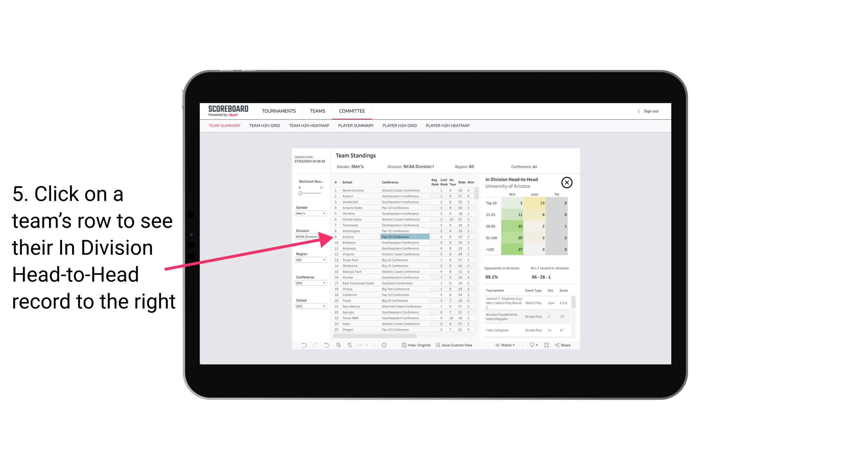Click Arizona team row in standings

click(x=379, y=236)
